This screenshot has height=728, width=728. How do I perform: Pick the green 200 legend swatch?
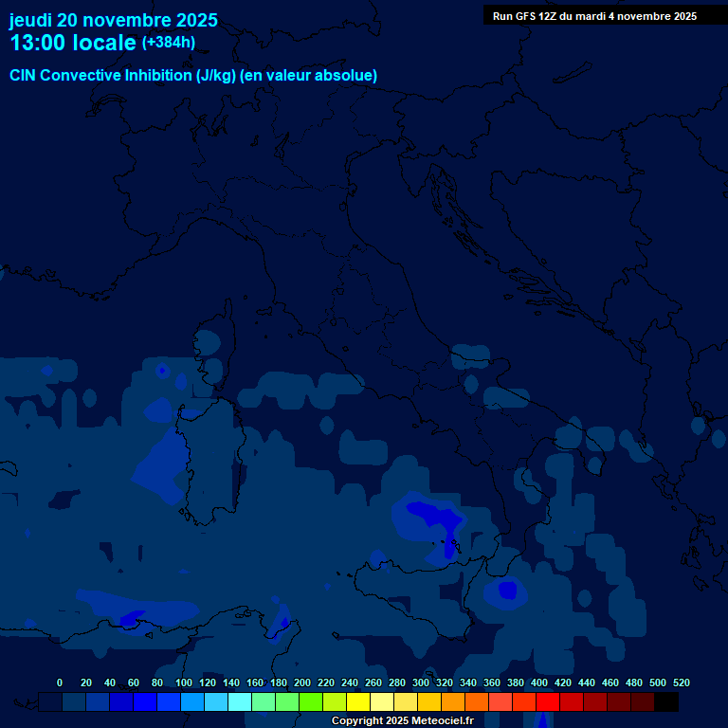(x=311, y=701)
